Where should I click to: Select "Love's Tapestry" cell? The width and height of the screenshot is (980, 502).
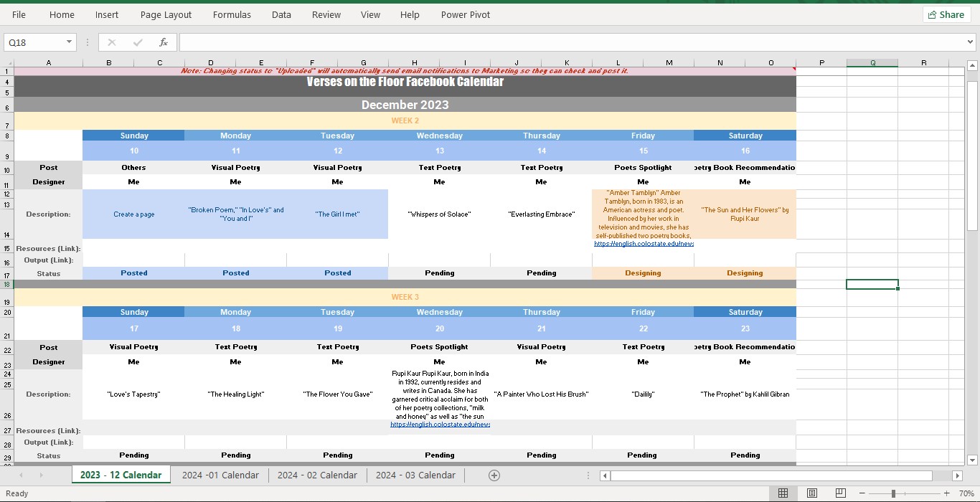[133, 394]
